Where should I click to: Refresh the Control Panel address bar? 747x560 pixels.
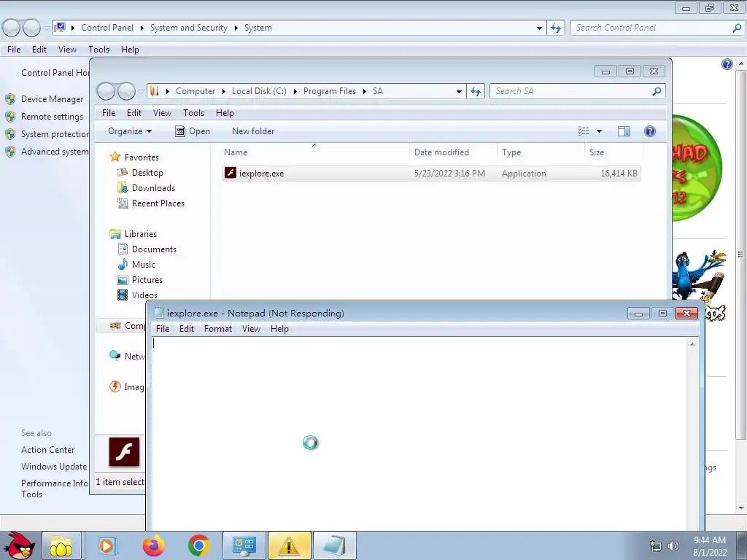tap(555, 28)
